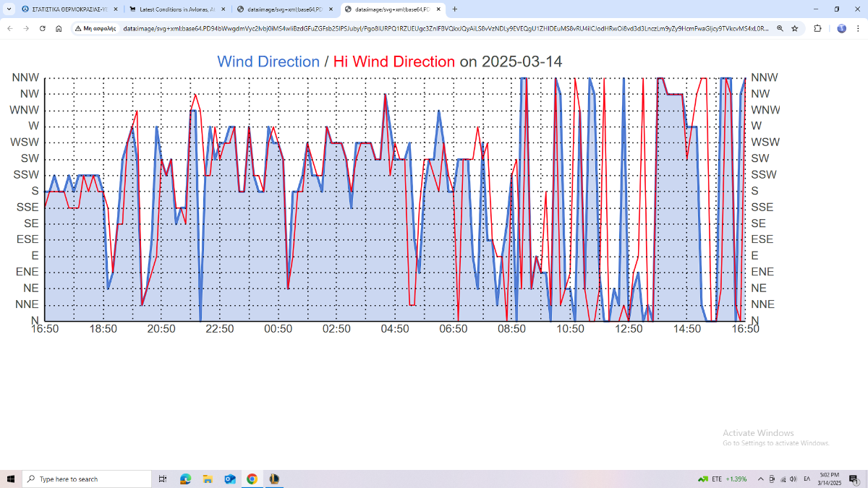This screenshot has width=868, height=488.
Task: Click the 'Type here to search' taskbar box
Action: [87, 479]
